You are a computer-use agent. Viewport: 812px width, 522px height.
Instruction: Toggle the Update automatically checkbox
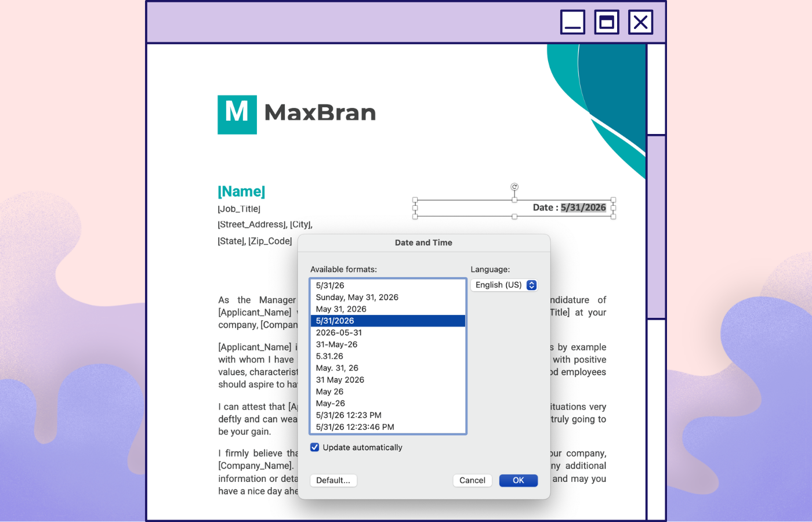(315, 447)
